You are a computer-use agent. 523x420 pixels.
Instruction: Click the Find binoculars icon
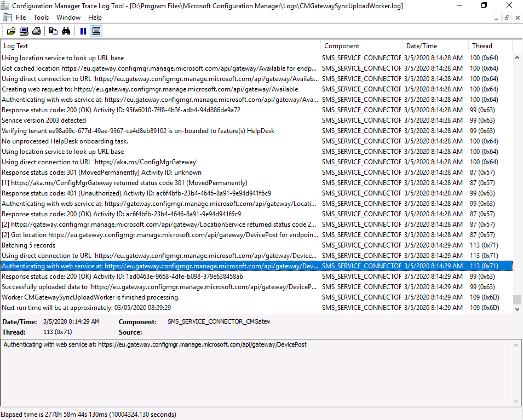(66, 31)
